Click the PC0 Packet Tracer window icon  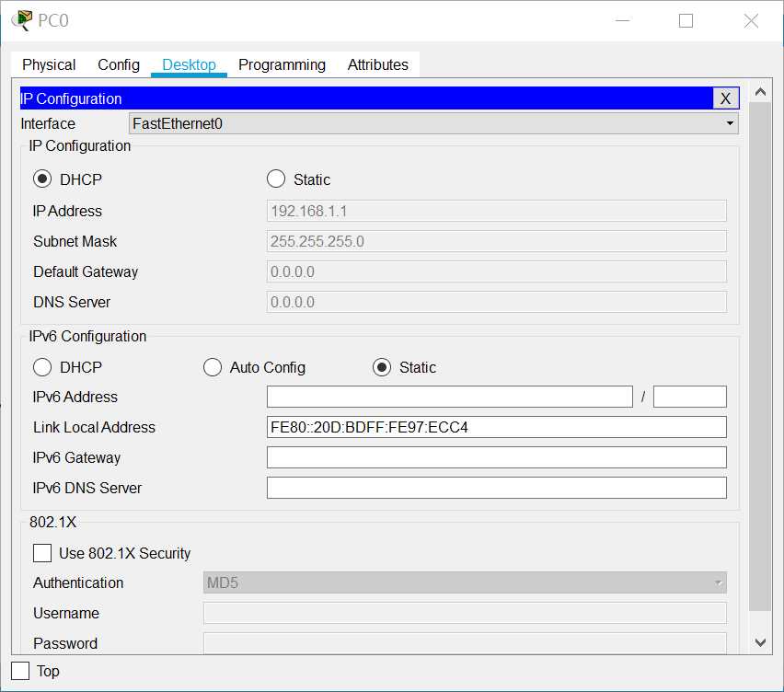click(21, 20)
